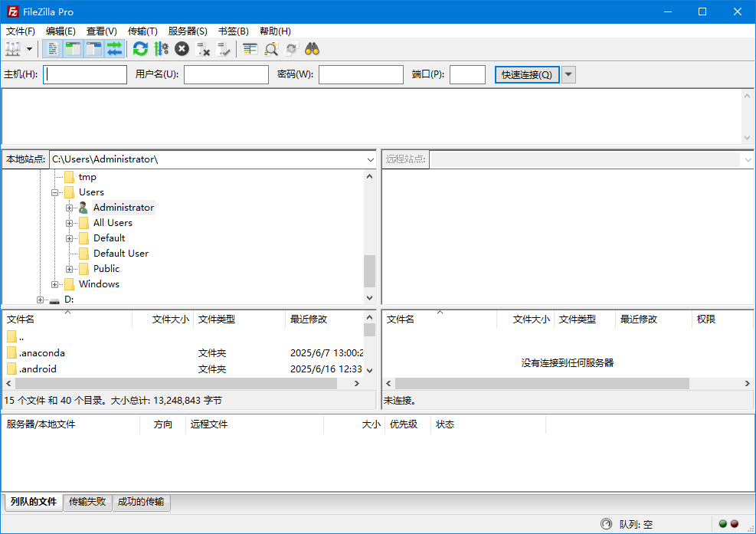Switch to the 传输失败 tab
Image resolution: width=756 pixels, height=534 pixels.
coord(87,502)
